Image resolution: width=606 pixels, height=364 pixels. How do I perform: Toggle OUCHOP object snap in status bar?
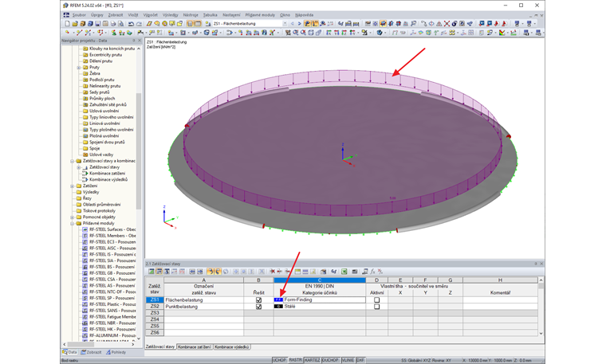click(x=330, y=360)
